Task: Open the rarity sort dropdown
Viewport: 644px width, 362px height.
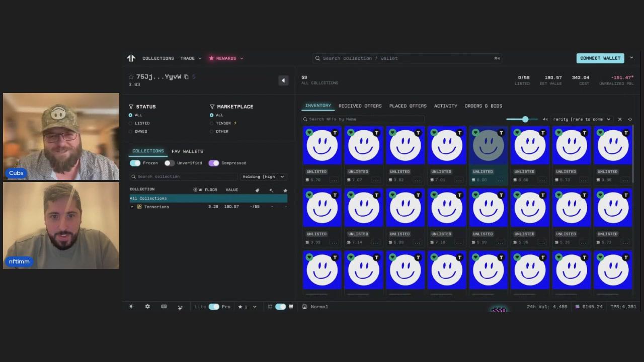Action: (581, 119)
